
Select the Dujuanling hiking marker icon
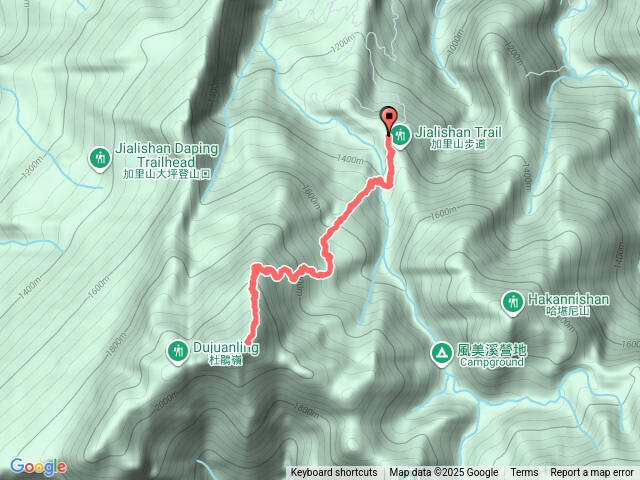click(x=178, y=352)
